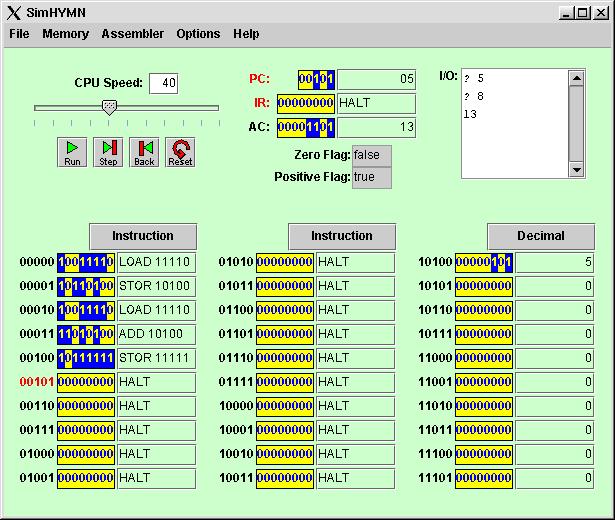
Task: Open the Assembler menu
Action: click(133, 34)
